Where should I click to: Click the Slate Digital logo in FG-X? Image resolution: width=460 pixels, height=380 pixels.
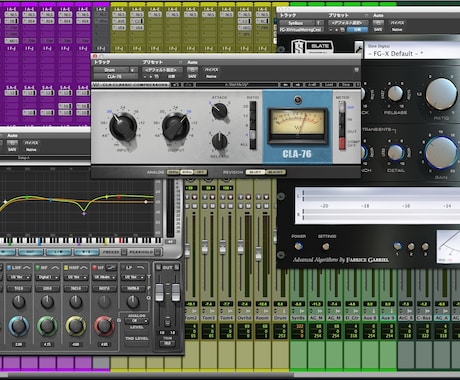click(312, 47)
